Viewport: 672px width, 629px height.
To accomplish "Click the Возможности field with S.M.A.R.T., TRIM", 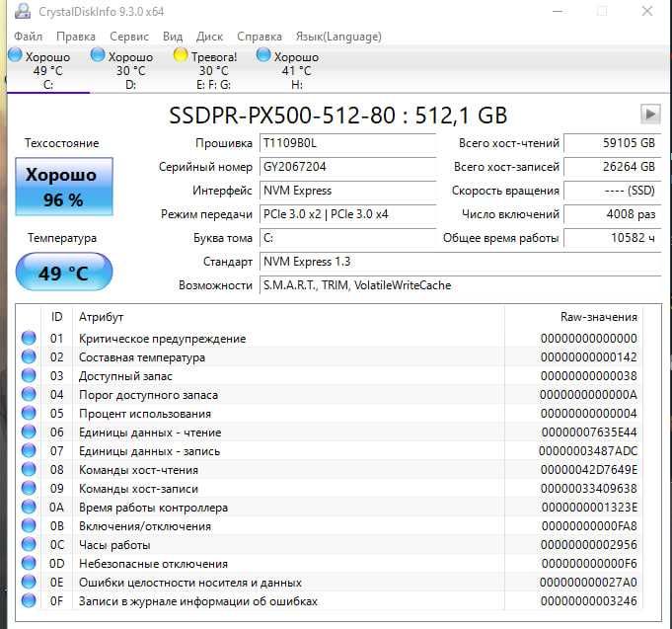I will pos(460,285).
